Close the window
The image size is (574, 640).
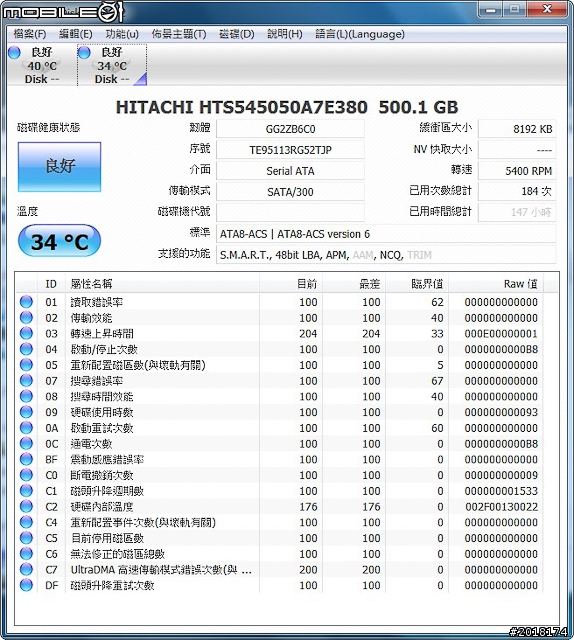coord(547,9)
